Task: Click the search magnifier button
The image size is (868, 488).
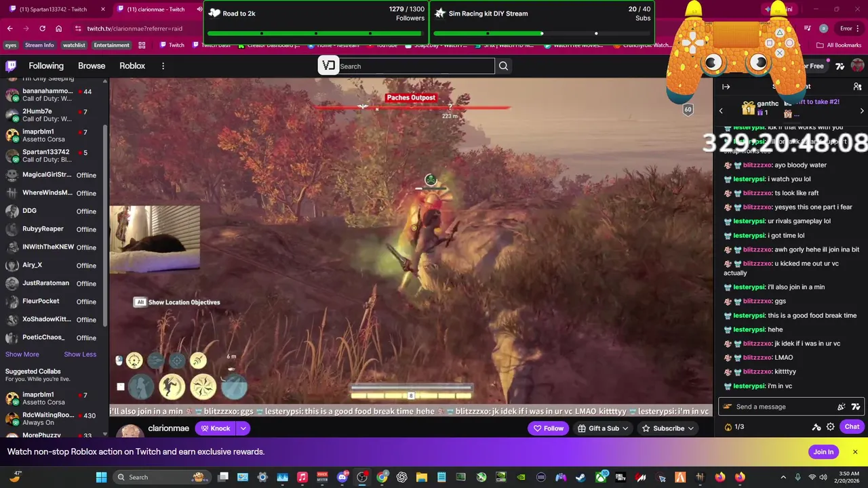Action: click(503, 66)
